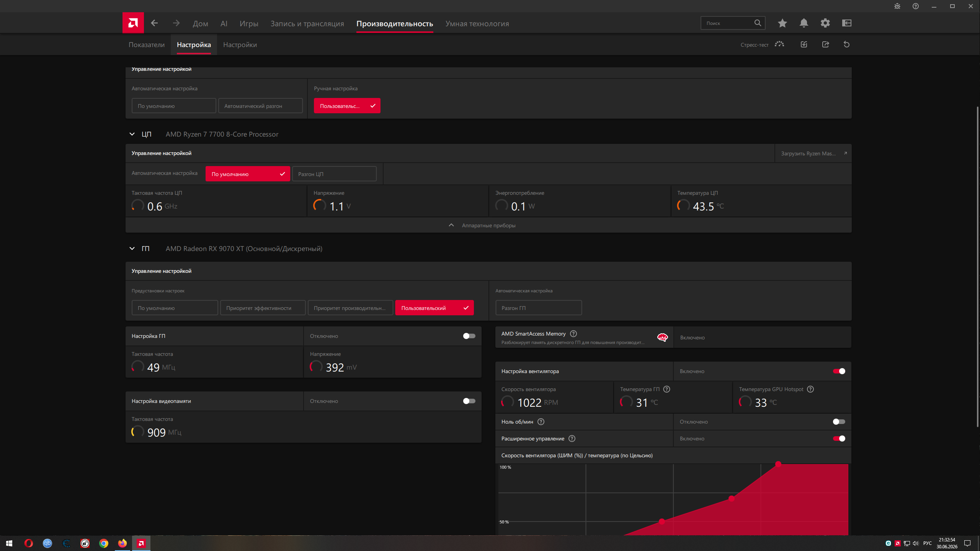
Task: Switch to the AI tab
Action: coord(224,23)
